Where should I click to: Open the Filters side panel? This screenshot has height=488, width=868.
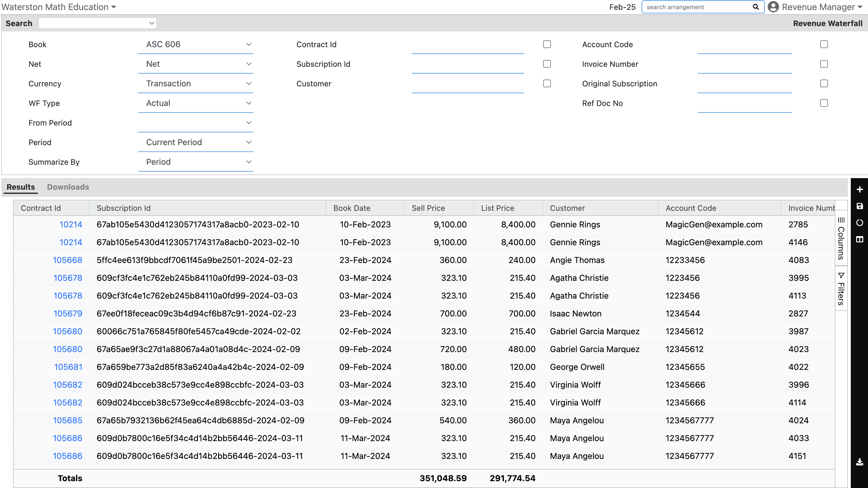841,289
